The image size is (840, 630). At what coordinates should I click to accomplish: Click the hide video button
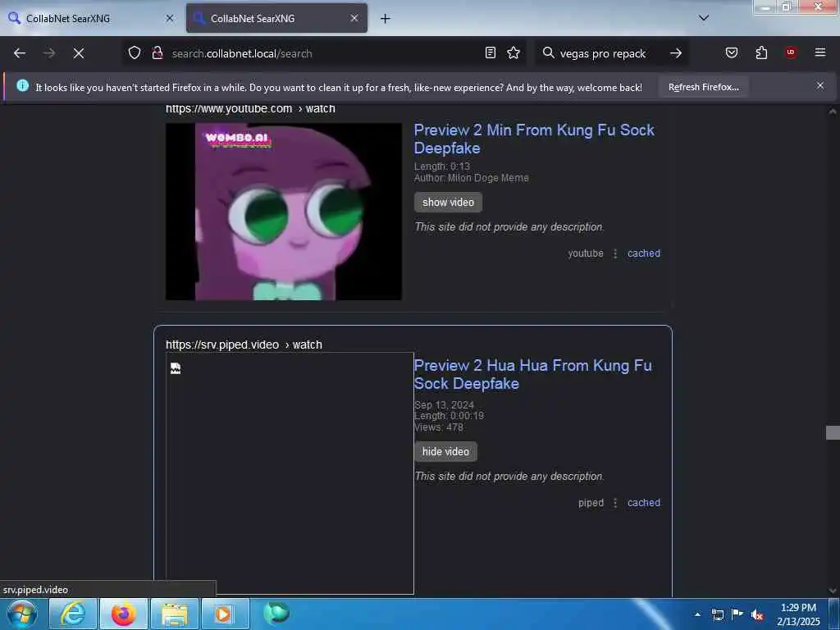coord(445,452)
